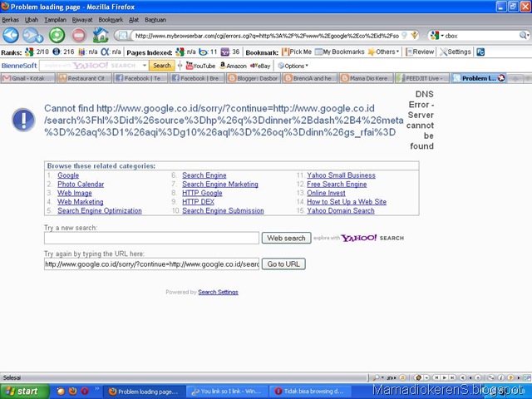Open the HTTP DEX link
This screenshot has width=532, height=399.
point(198,202)
